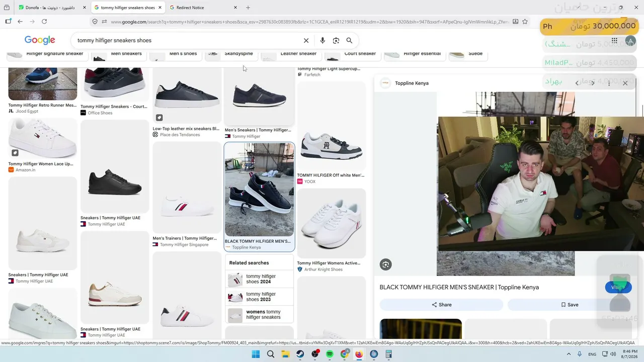
Task: Clear the Google search box text
Action: [x=306, y=40]
